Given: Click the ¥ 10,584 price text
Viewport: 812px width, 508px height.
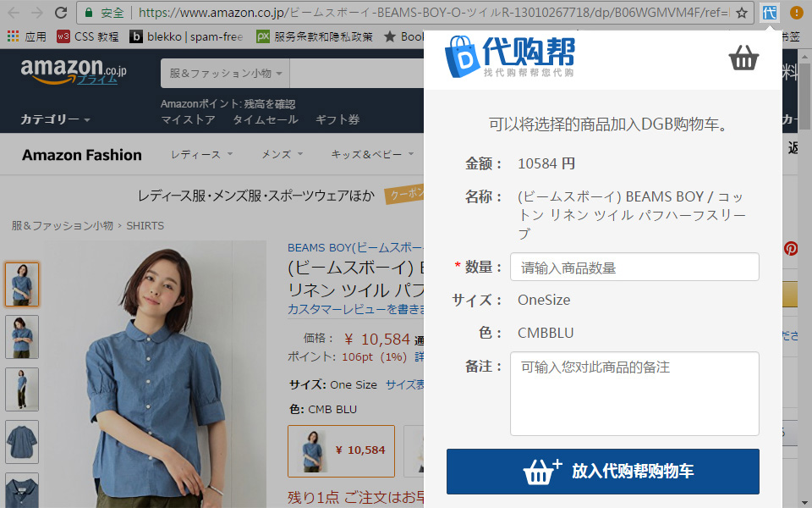Looking at the screenshot, I should click(377, 340).
